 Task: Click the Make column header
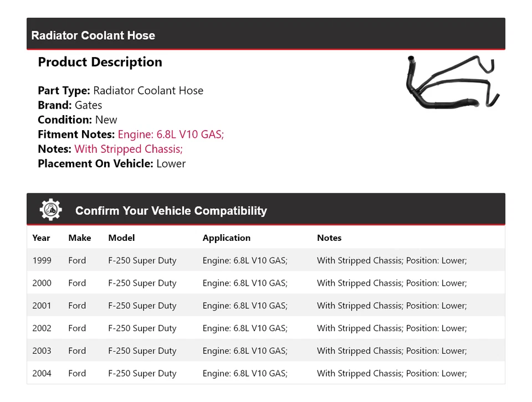point(79,238)
